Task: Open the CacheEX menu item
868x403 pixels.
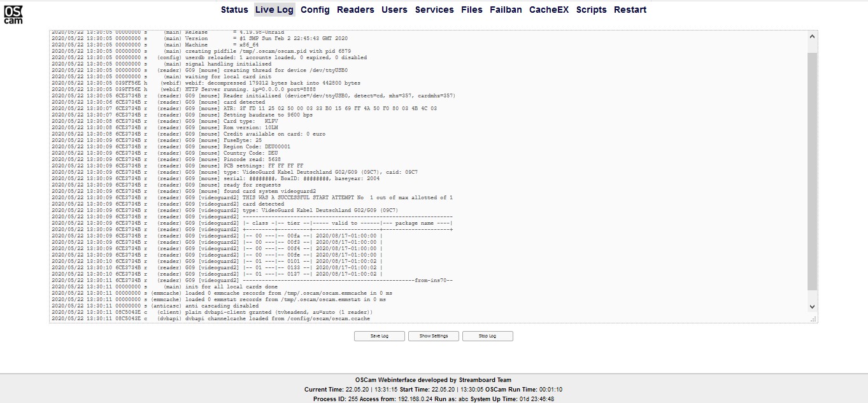Action: (549, 10)
